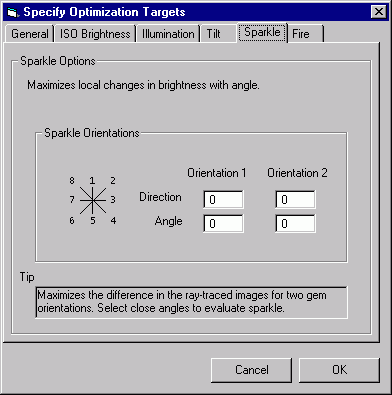Click Orientation 2 Angle field
The image size is (392, 395).
click(x=295, y=223)
